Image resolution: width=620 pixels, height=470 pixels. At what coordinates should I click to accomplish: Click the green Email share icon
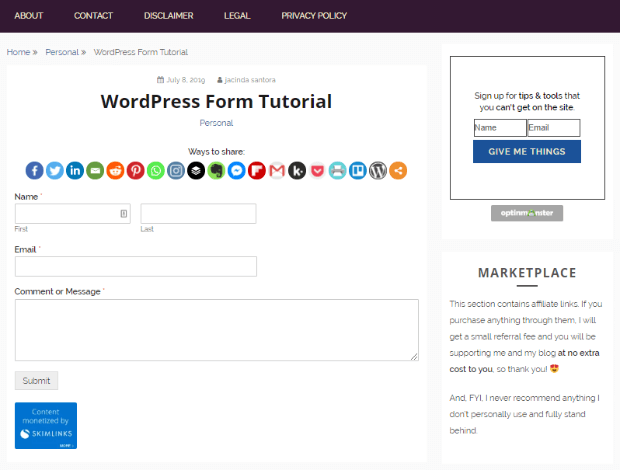[x=95, y=171]
